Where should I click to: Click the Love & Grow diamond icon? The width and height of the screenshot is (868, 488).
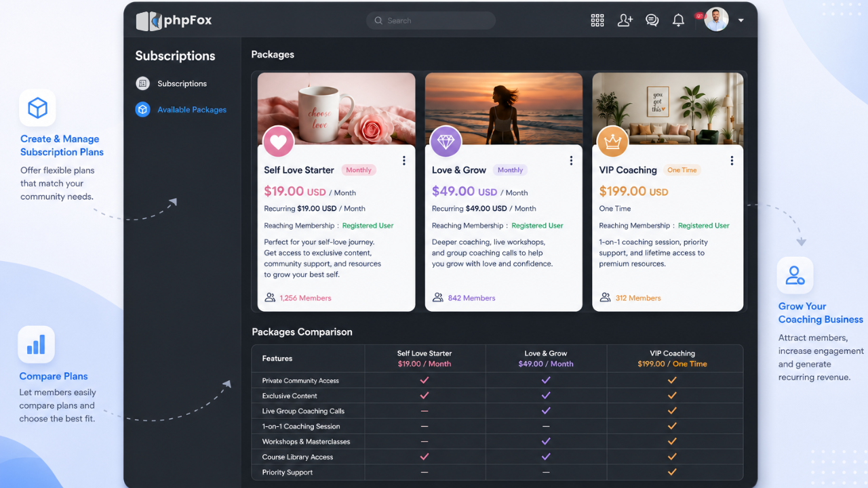coord(446,142)
